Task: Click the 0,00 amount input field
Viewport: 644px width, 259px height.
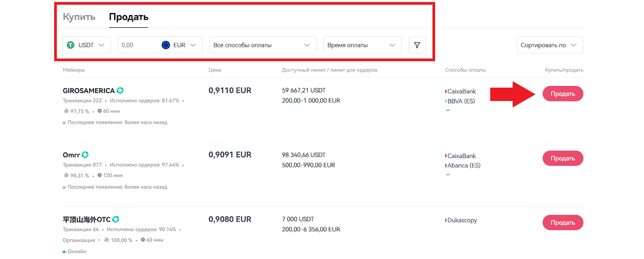Action: [x=137, y=45]
